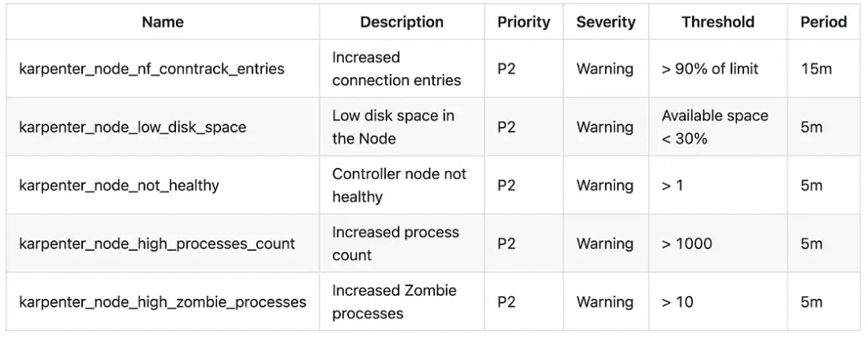This screenshot has width=868, height=339.
Task: Click the Severity column header
Action: point(605,22)
